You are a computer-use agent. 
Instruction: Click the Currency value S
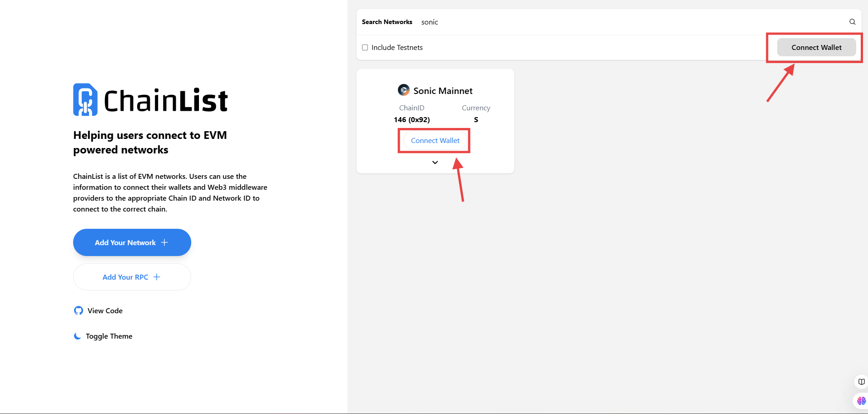click(x=476, y=120)
